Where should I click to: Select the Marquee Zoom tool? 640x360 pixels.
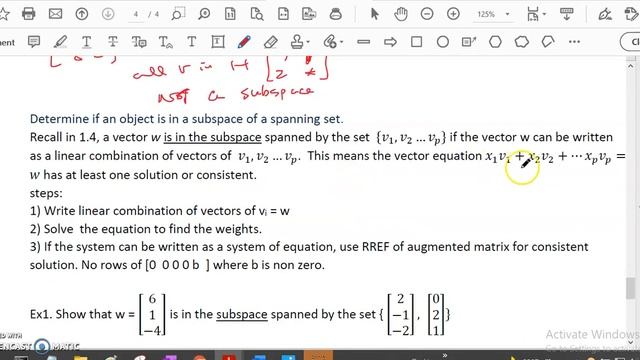(178, 14)
